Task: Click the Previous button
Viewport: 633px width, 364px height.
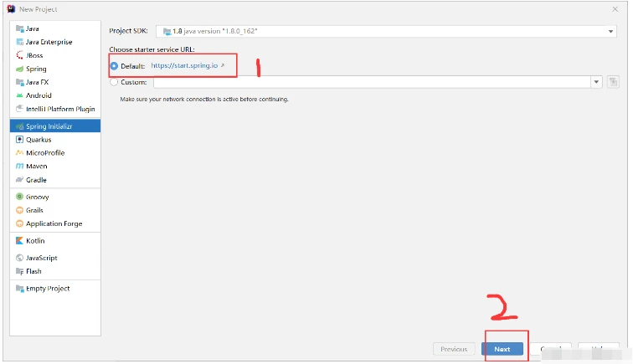Action: tap(453, 349)
